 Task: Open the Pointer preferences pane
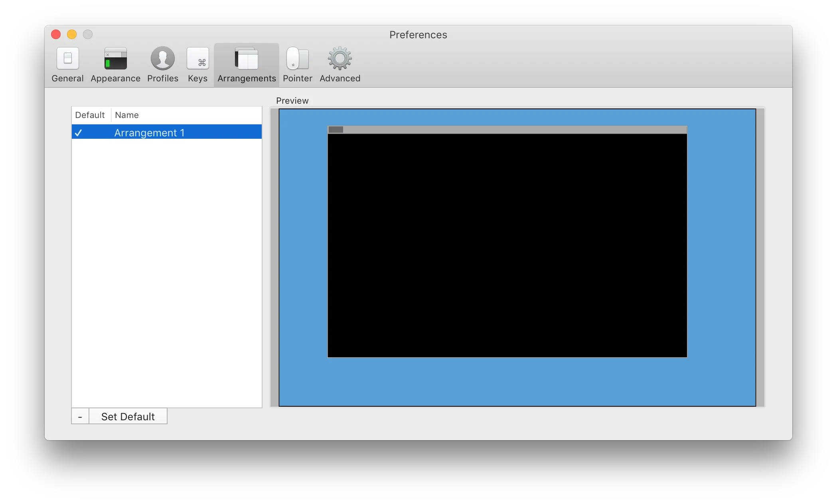point(297,65)
